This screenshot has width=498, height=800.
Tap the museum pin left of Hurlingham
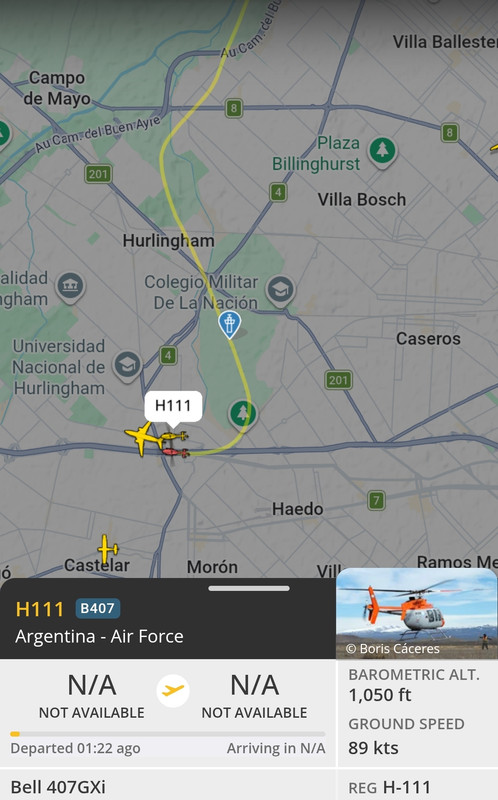(70, 287)
